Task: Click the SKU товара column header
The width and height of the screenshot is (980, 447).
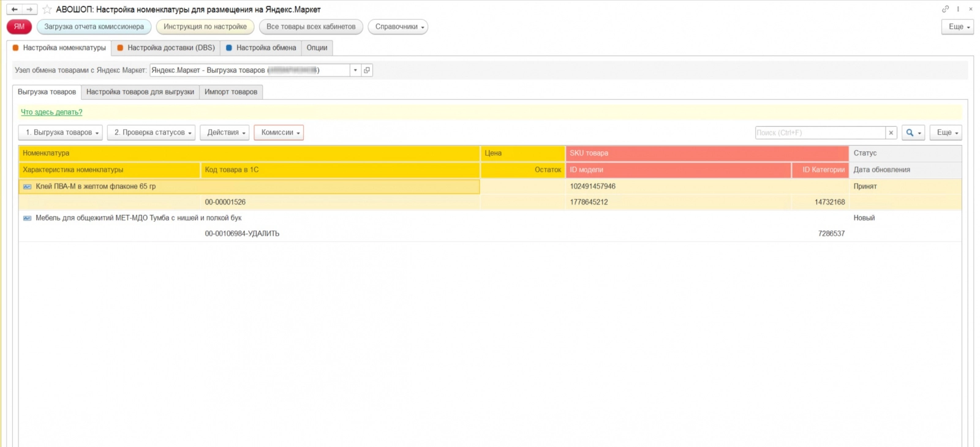Action: (x=707, y=153)
